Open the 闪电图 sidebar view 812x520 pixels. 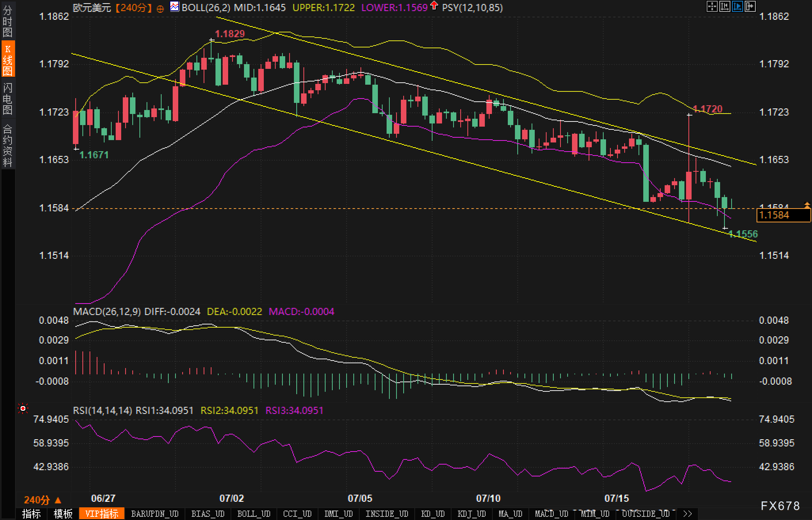point(8,98)
